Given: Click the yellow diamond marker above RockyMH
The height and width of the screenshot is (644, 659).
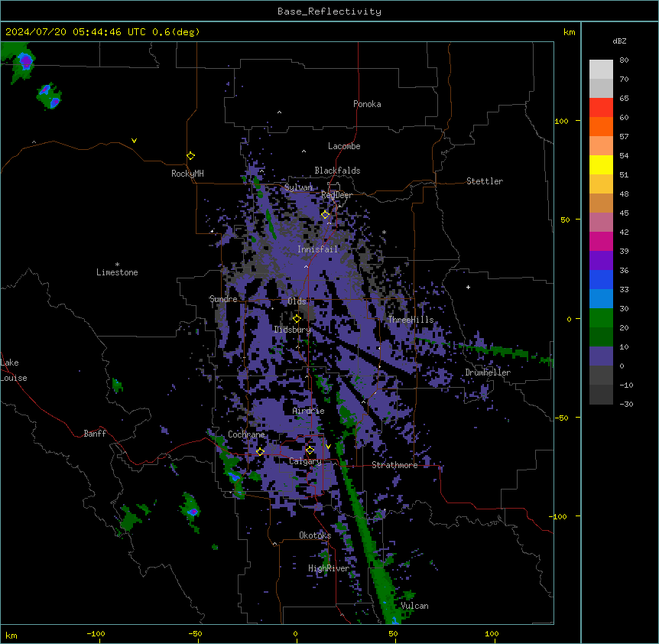Looking at the screenshot, I should (x=190, y=155).
